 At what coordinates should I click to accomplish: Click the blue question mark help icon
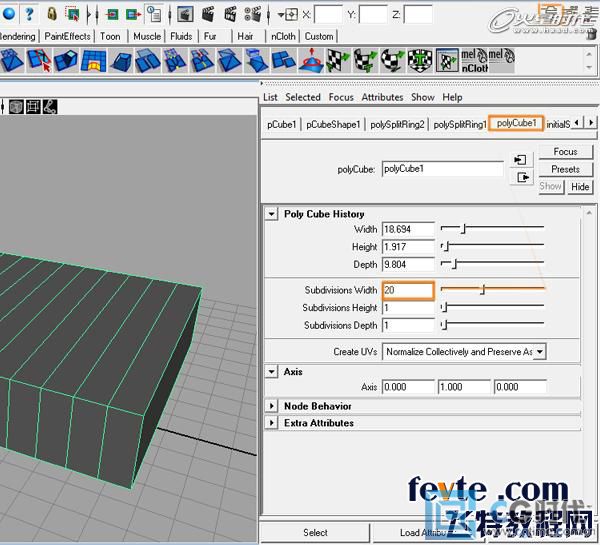(29, 14)
